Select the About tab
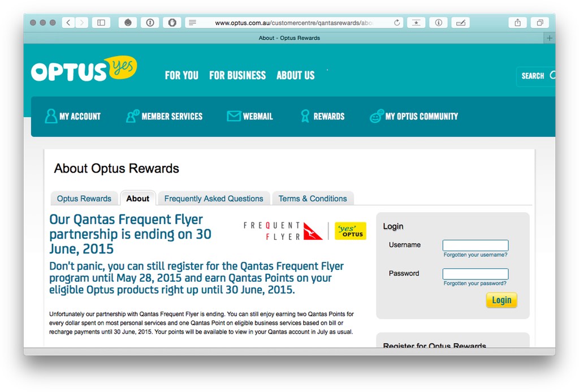 point(138,199)
